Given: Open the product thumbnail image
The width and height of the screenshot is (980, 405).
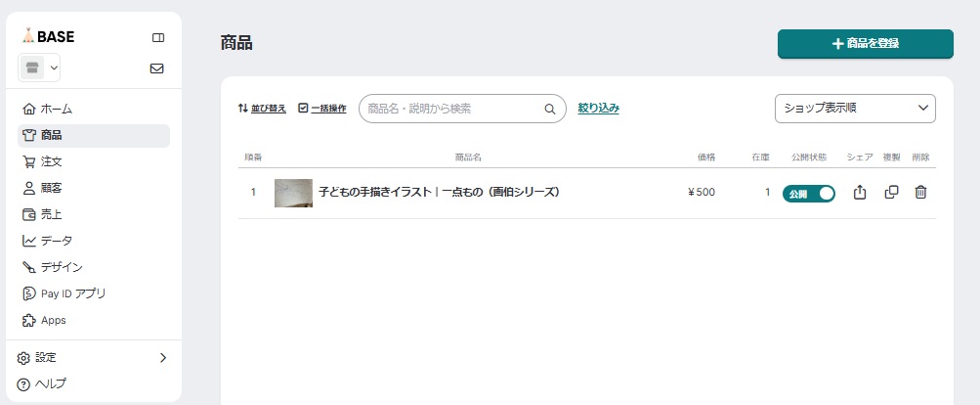Looking at the screenshot, I should click(x=293, y=193).
